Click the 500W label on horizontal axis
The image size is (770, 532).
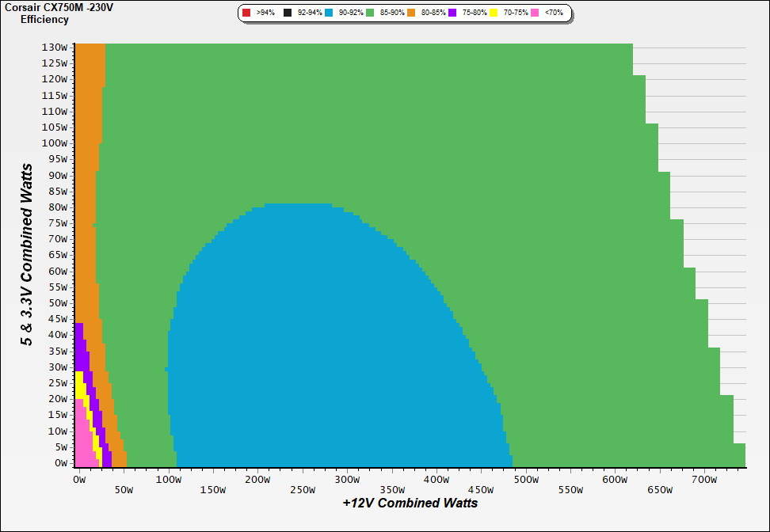coord(525,480)
